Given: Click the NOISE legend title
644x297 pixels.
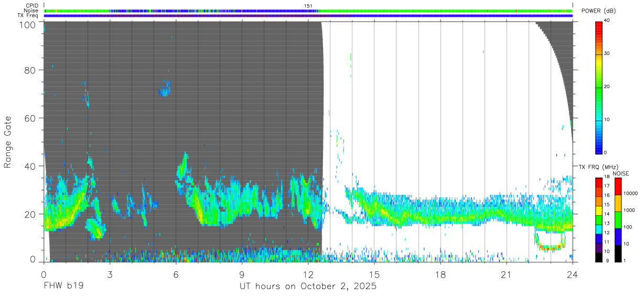Looking at the screenshot, I should [x=621, y=173].
